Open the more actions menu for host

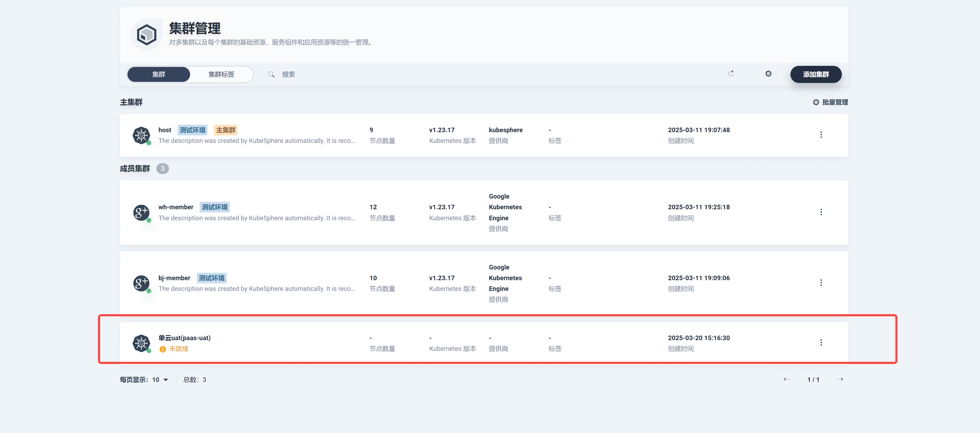click(821, 135)
